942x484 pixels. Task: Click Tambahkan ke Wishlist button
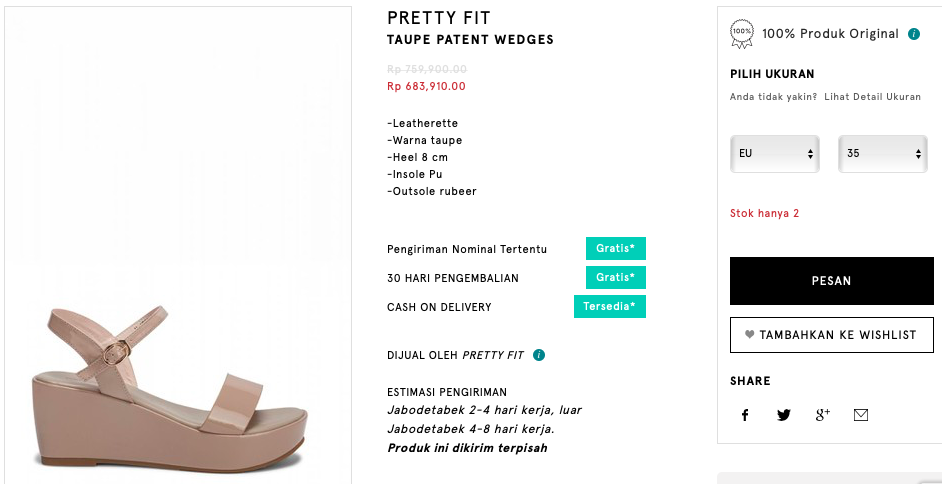pyautogui.click(x=831, y=335)
